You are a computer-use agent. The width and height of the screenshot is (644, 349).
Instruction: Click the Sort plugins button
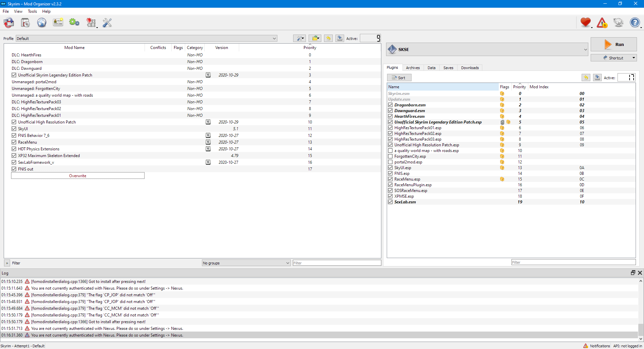click(399, 78)
